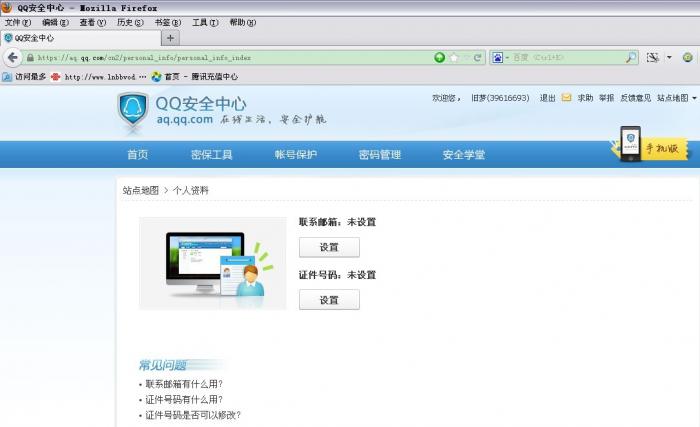The height and width of the screenshot is (427, 700).
Task: Click the aq.qq.com site address text
Action: click(184, 120)
